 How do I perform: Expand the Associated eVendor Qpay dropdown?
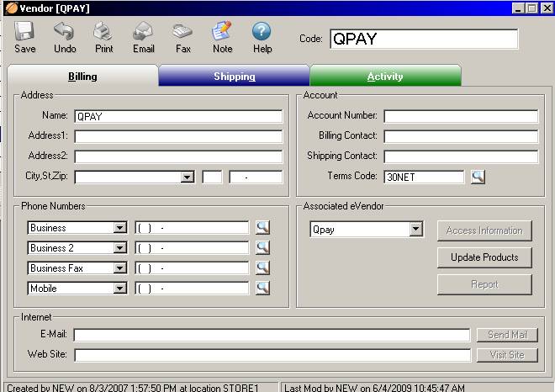coord(416,230)
